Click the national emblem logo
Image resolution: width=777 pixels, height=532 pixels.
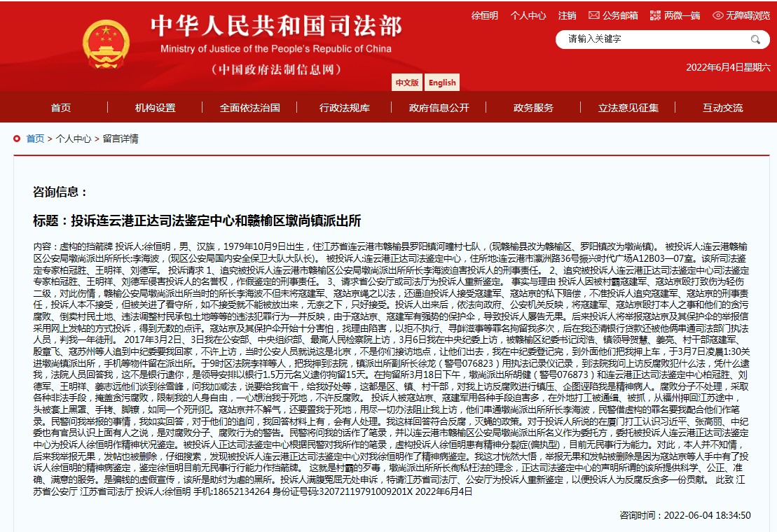tap(106, 43)
